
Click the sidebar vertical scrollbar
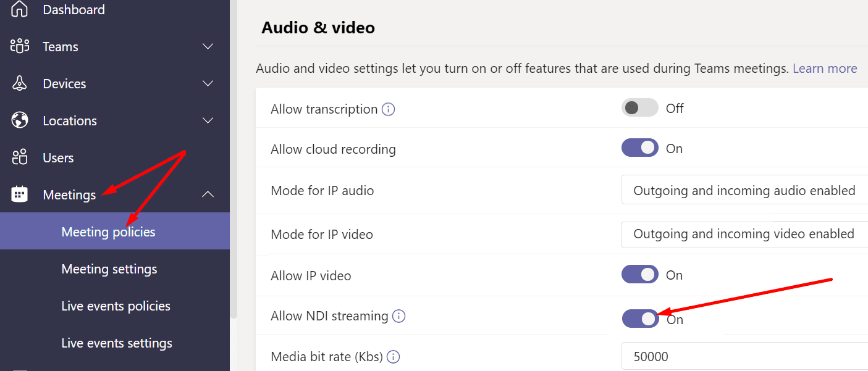point(234,159)
